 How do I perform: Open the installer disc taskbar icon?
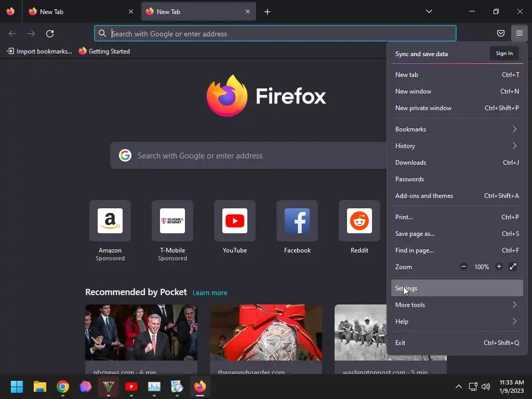[x=177, y=387]
